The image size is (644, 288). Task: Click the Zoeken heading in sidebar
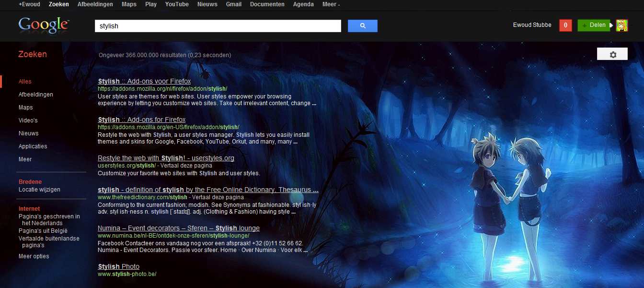[33, 54]
